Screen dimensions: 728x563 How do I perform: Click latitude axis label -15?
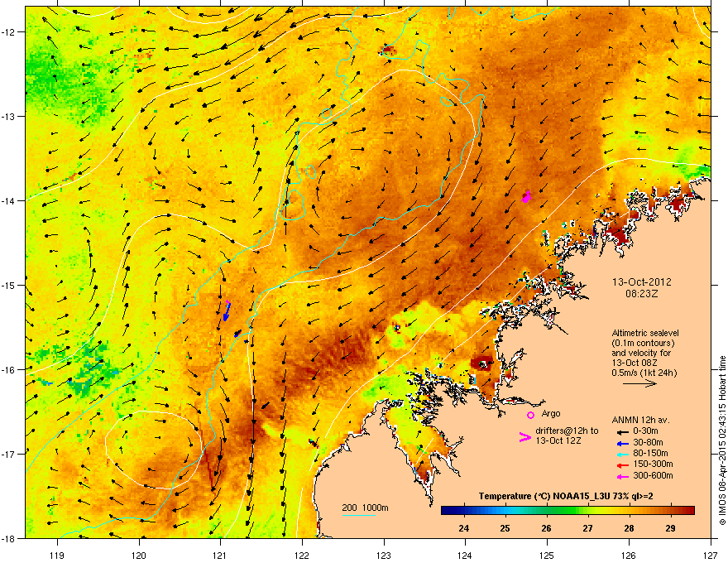(9, 285)
